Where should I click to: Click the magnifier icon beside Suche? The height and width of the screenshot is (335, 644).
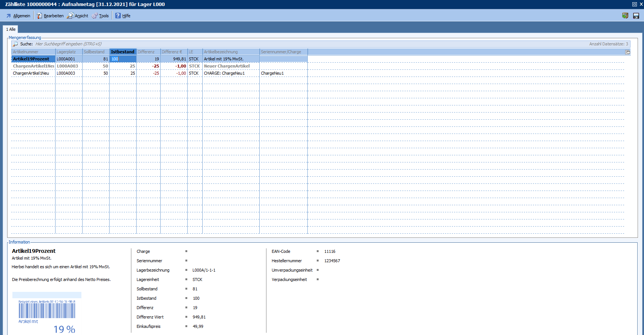point(15,44)
